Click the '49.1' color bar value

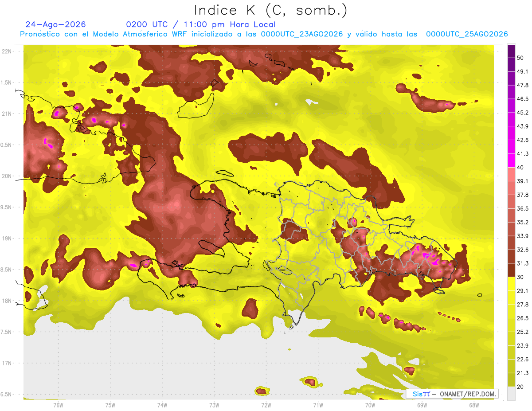coord(523,71)
